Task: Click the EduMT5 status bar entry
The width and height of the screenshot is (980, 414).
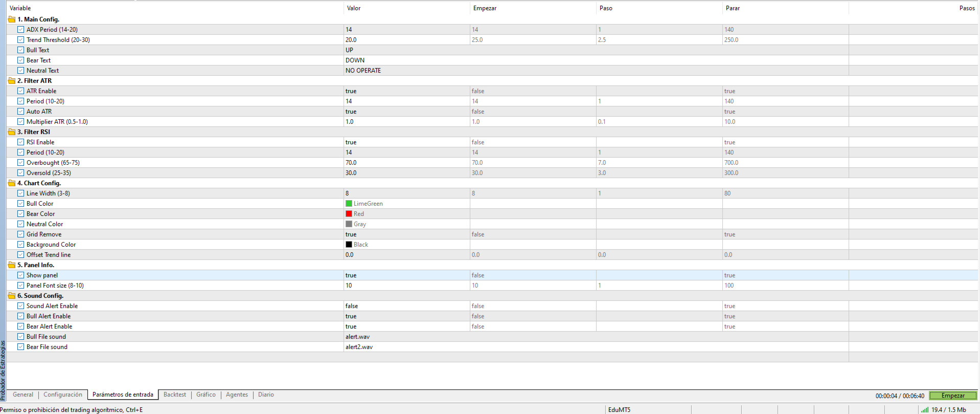Action: [619, 410]
